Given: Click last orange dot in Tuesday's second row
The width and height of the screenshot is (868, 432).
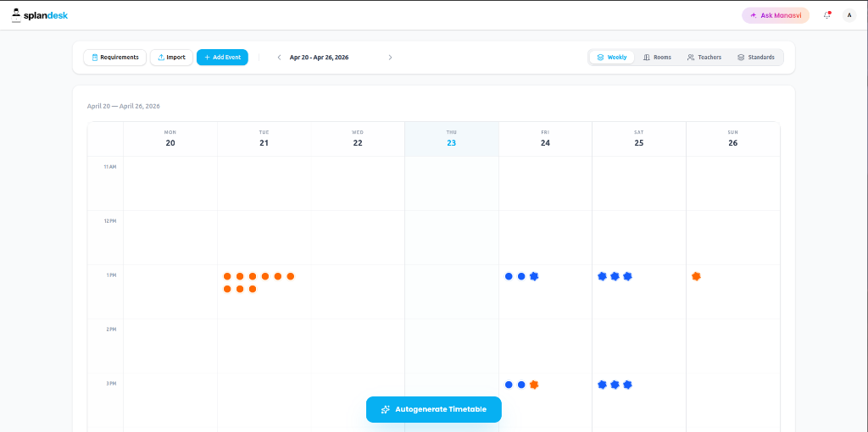Looking at the screenshot, I should (x=253, y=289).
